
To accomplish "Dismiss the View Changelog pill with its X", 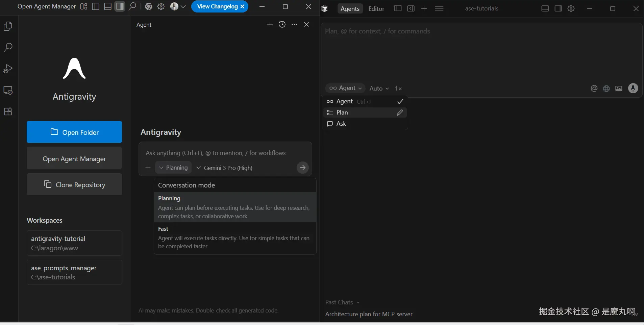I will point(242,6).
